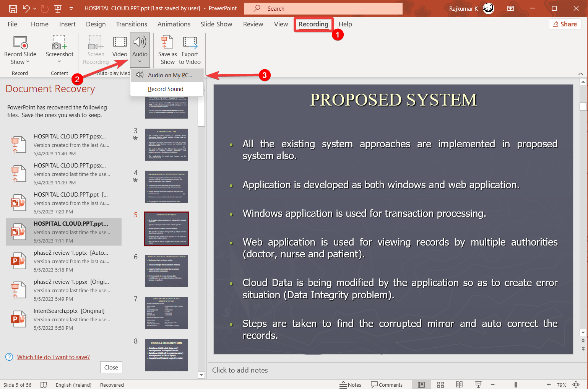Screen dimensions: 588x389
Task: Click the animation star icon beside slide 3
Action: click(x=135, y=138)
